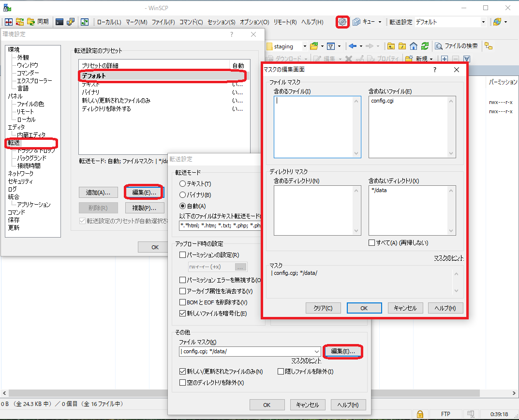Click 追加(A)... in preferences
The width and height of the screenshot is (519, 420).
click(98, 193)
